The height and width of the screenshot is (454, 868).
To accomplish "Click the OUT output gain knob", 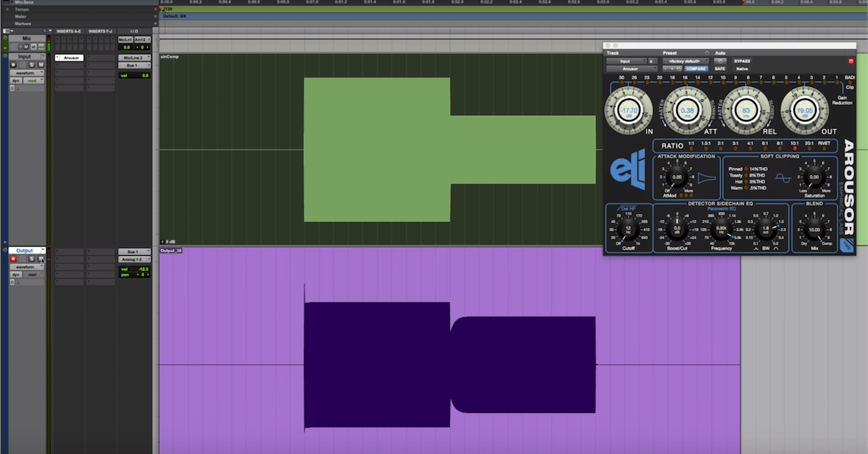I will click(x=804, y=111).
